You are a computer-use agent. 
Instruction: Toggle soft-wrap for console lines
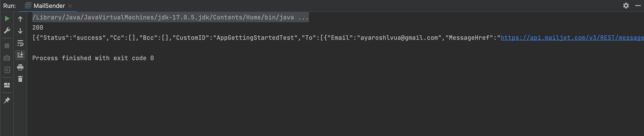[20, 43]
